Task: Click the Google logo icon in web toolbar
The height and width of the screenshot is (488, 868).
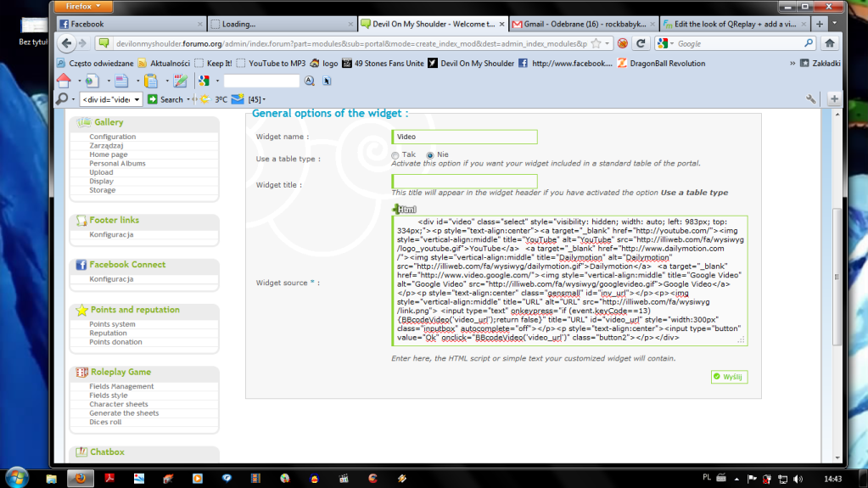Action: (x=204, y=81)
